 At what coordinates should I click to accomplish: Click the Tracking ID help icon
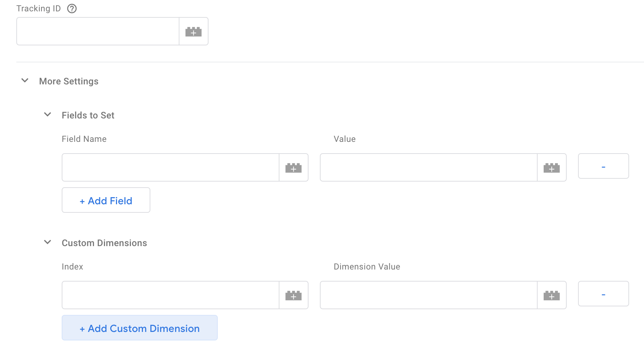pos(72,9)
